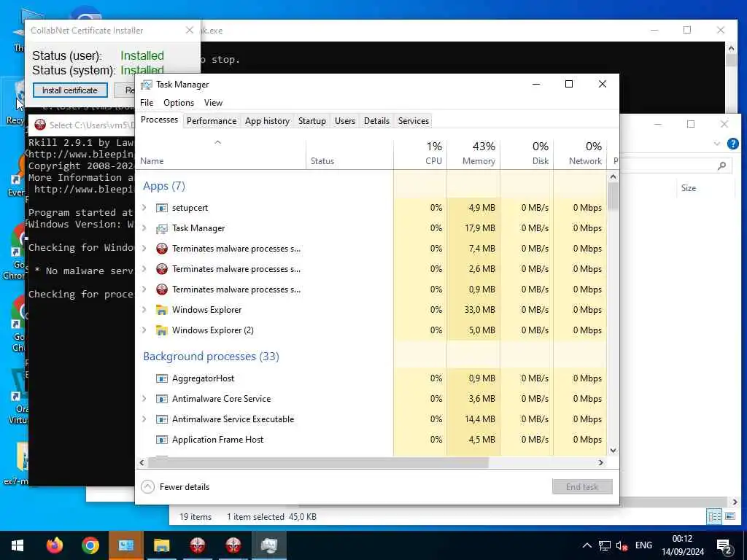Switch to setupcert app in taskbar
747x560 pixels.
pos(125,545)
